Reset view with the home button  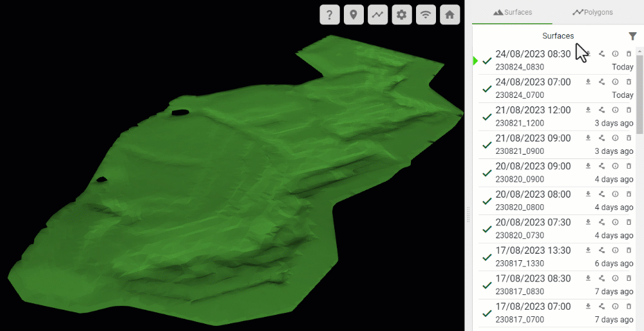pyautogui.click(x=450, y=15)
